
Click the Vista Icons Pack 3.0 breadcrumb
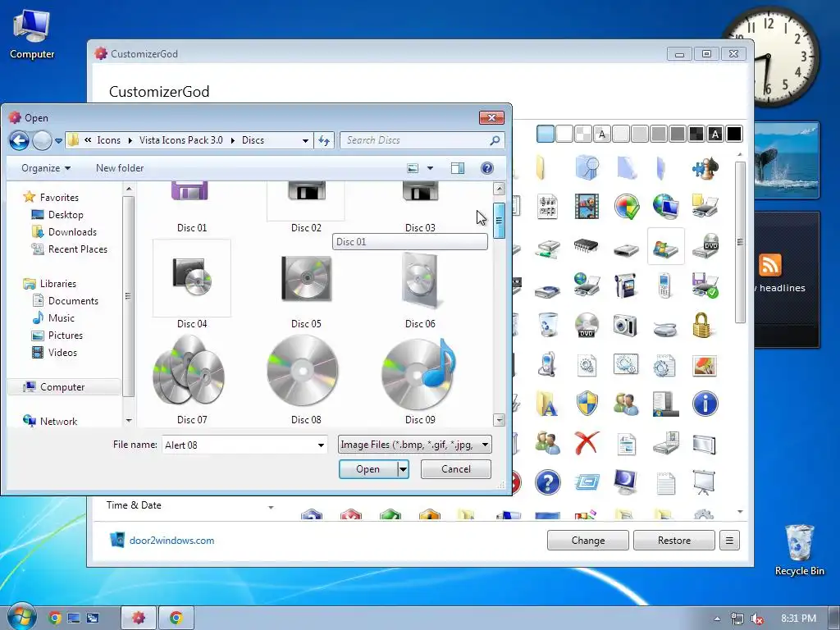point(181,140)
